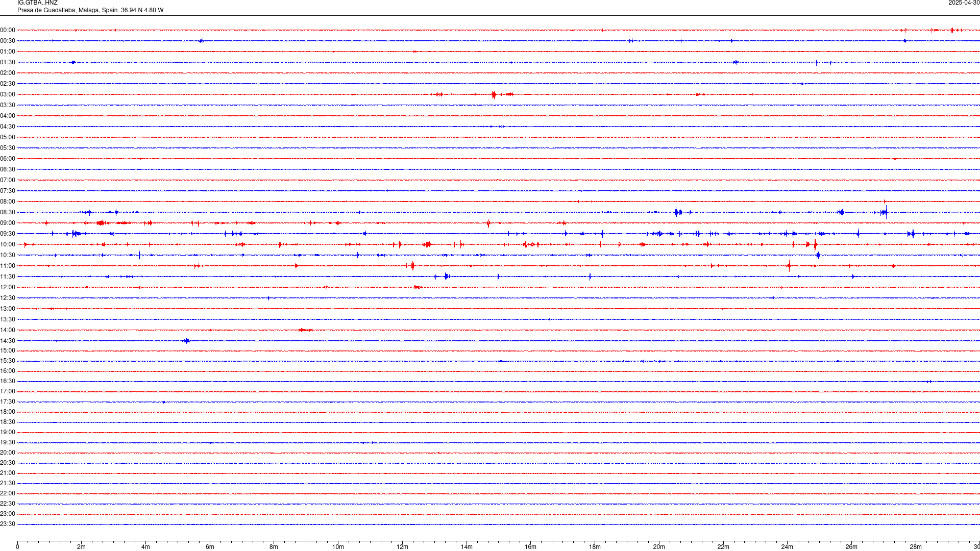Select the 04:30 trace time label
Screen dimensions: 980x551
point(8,127)
